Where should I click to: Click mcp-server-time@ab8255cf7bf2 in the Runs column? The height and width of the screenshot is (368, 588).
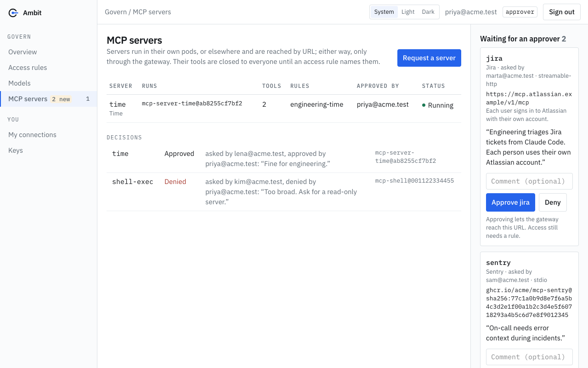tap(192, 103)
